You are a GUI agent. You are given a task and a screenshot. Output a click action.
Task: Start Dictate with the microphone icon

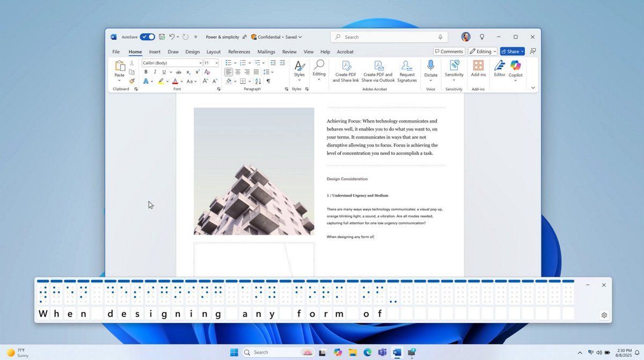coord(430,68)
